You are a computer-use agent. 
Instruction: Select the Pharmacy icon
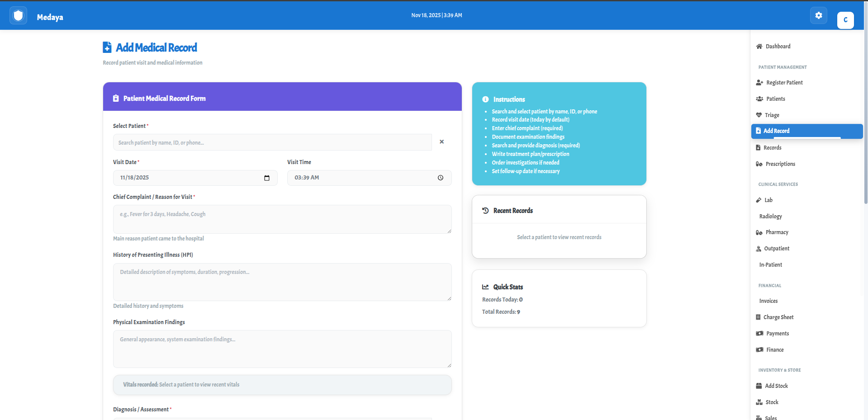click(759, 232)
